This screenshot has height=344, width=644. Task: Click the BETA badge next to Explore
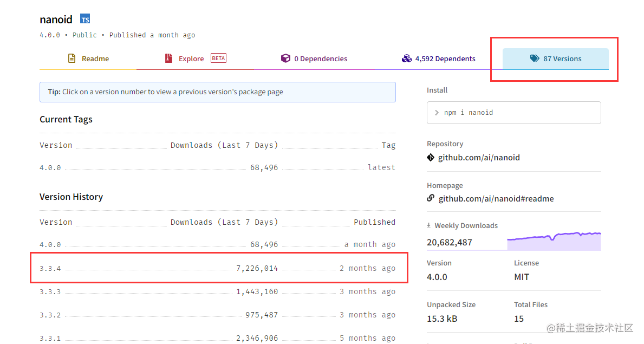(x=218, y=58)
